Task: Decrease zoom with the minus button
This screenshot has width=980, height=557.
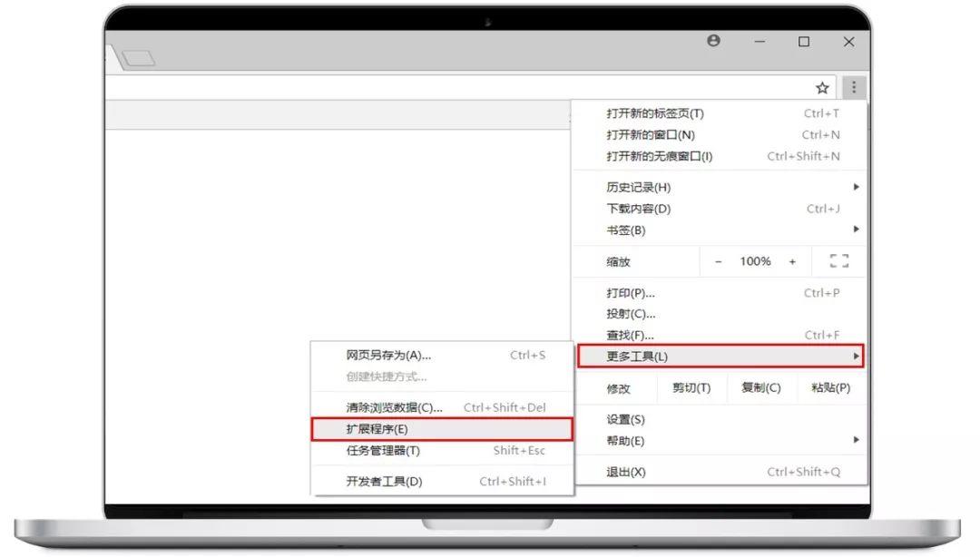Action: click(x=718, y=262)
